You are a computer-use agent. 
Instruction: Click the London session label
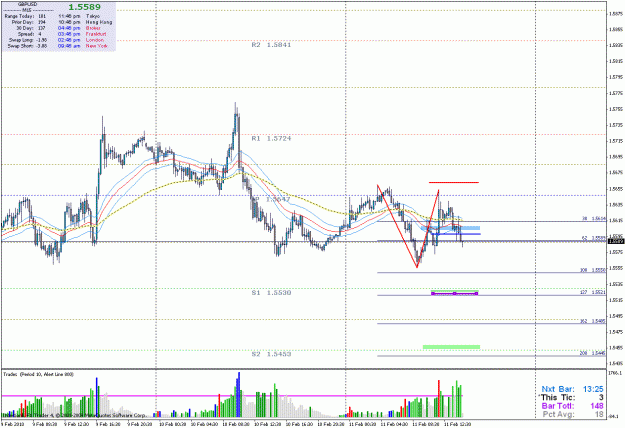click(94, 40)
